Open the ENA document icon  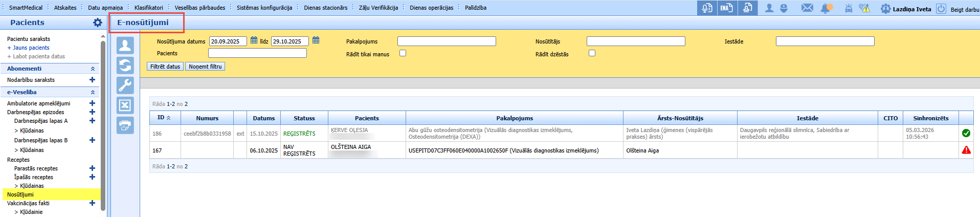[x=727, y=8]
